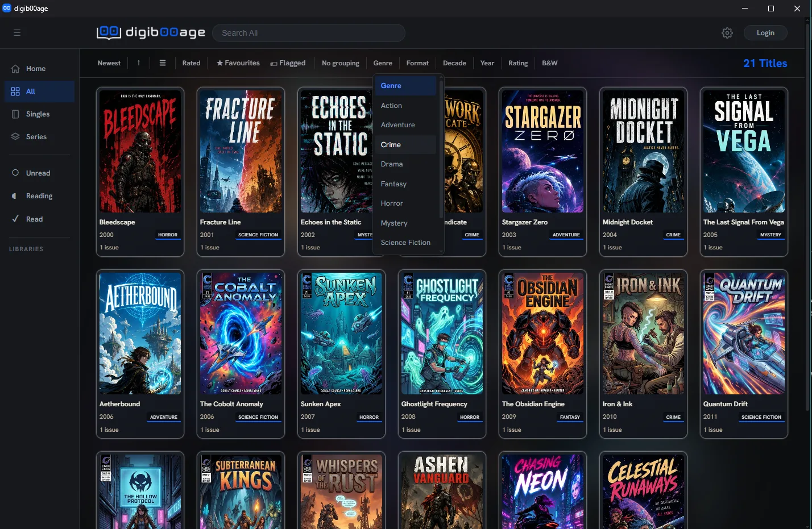Screen dimensions: 812x529
Task: Open Ashen Vanguard cover
Action: [442, 491]
